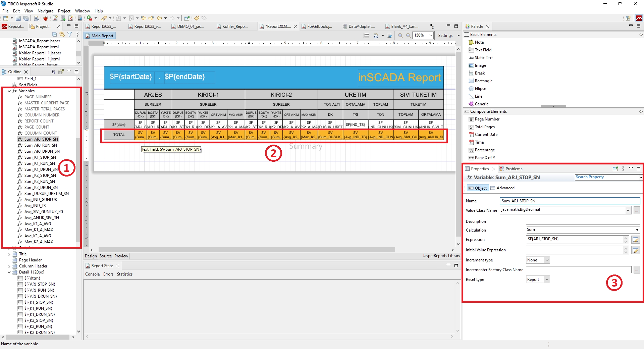Click the Name input field

[x=570, y=201]
